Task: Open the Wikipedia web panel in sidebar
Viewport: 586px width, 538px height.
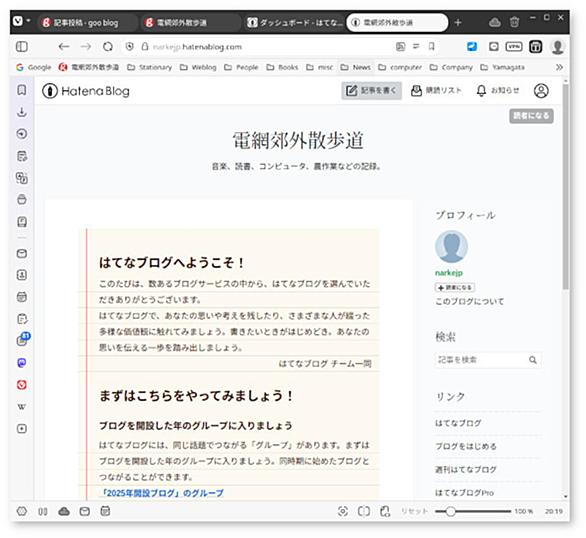Action: 22,407
